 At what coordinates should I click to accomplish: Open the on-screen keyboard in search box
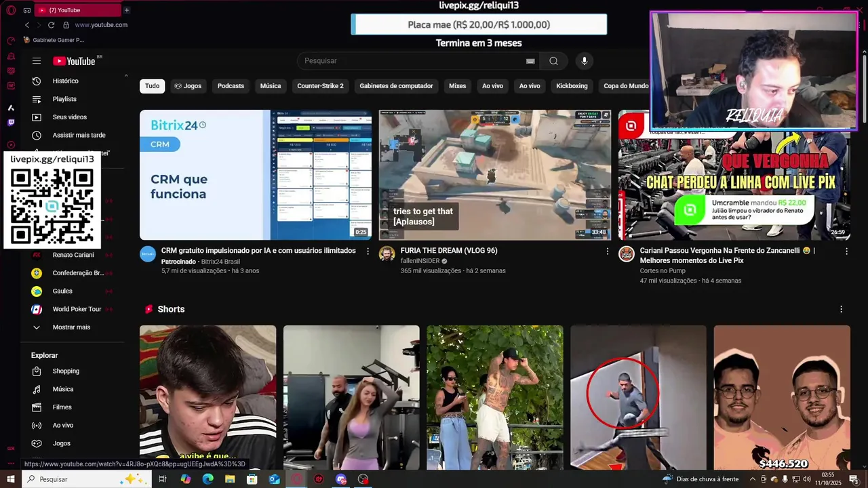[x=530, y=61]
